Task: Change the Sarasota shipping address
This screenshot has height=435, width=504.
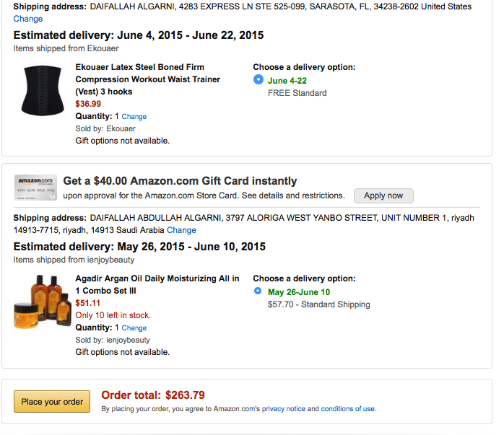Action: pyautogui.click(x=28, y=19)
